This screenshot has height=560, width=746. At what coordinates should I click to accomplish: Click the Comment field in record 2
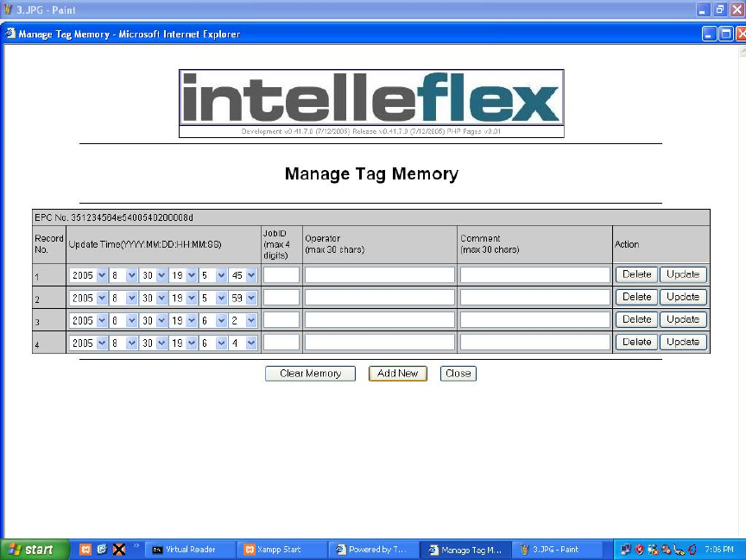click(x=534, y=297)
